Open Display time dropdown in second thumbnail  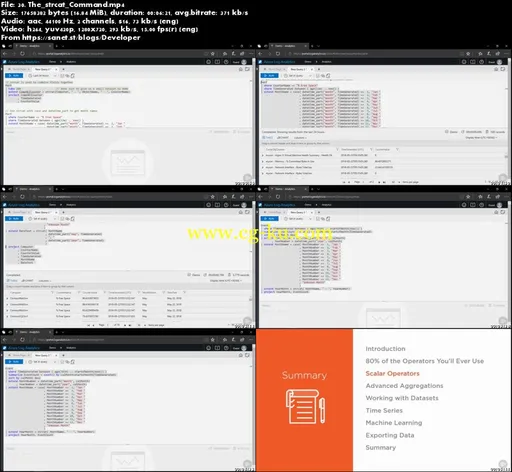click(x=481, y=137)
